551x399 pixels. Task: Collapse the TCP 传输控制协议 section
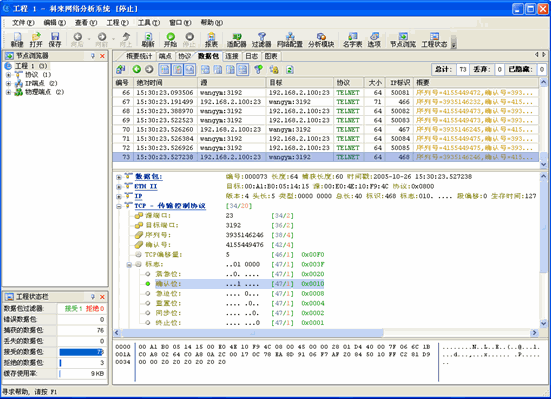(119, 206)
